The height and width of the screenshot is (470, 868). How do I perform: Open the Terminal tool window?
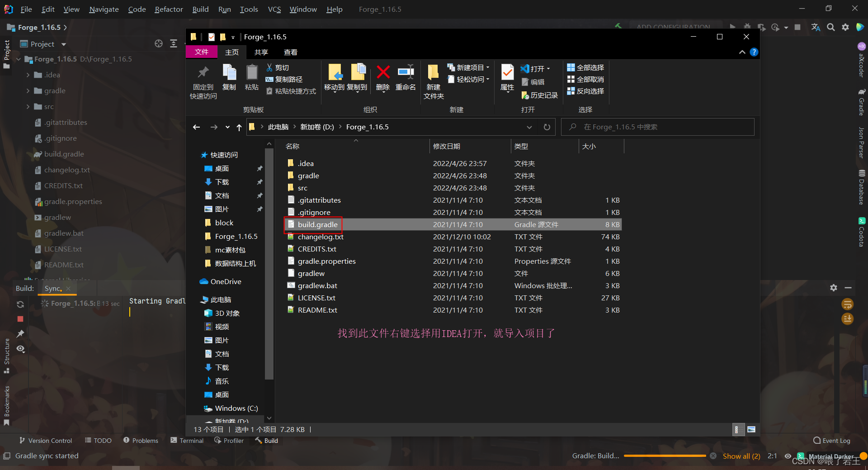[x=187, y=441]
